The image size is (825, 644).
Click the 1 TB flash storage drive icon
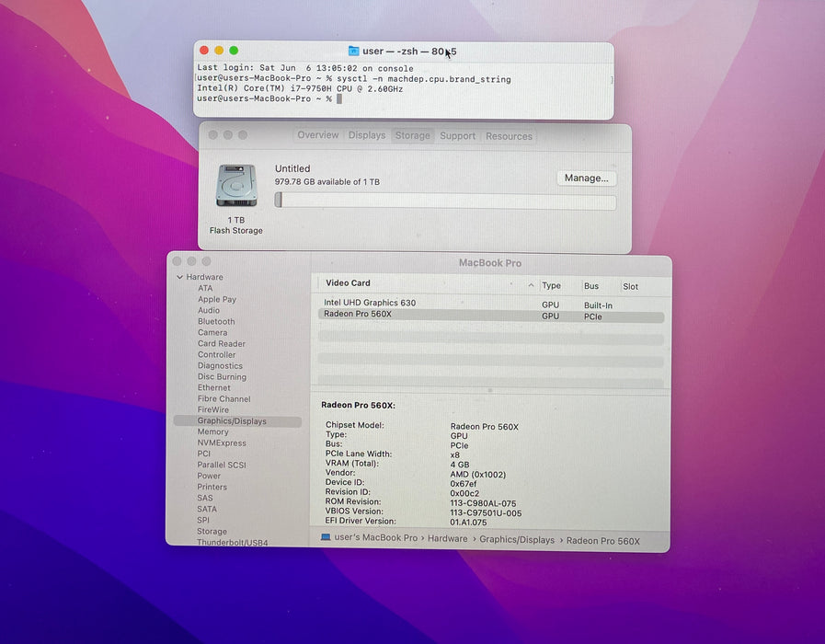236,185
